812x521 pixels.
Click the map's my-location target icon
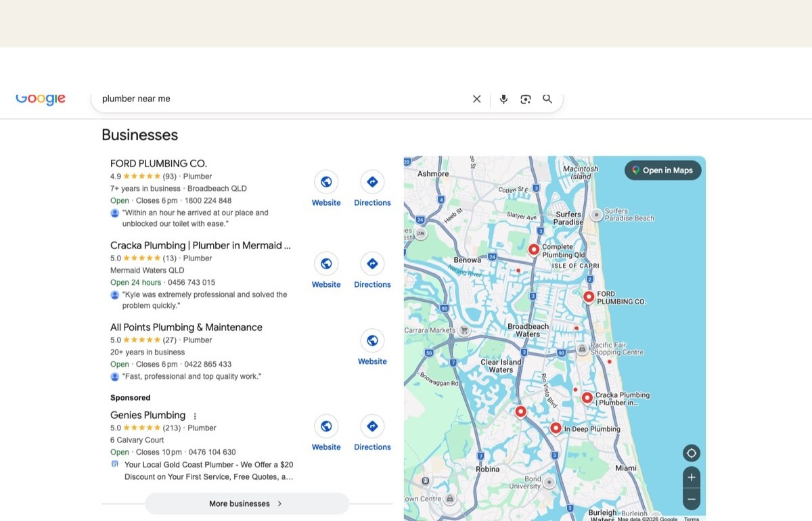coord(691,453)
